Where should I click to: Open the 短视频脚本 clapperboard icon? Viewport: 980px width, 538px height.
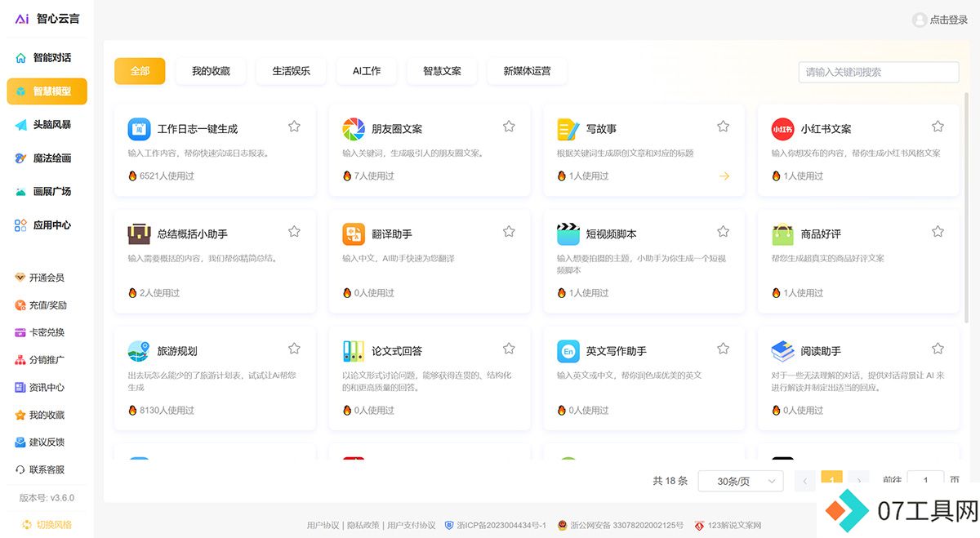568,234
